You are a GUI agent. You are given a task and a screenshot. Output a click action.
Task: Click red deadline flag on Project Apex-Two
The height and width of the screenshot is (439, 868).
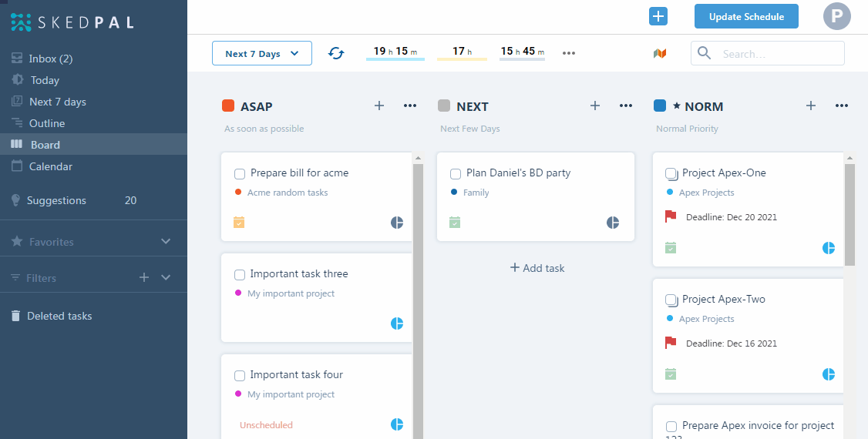point(671,343)
